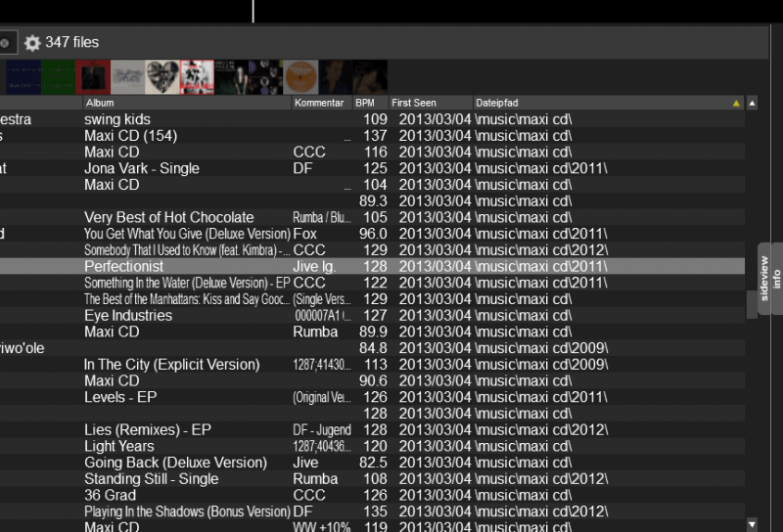The width and height of the screenshot is (783, 532).
Task: Sort tracks by the BPM column header
Action: pyautogui.click(x=370, y=103)
